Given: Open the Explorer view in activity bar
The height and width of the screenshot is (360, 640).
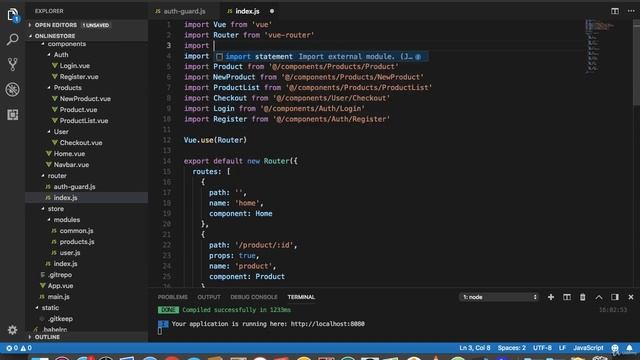Looking at the screenshot, I should (13, 16).
